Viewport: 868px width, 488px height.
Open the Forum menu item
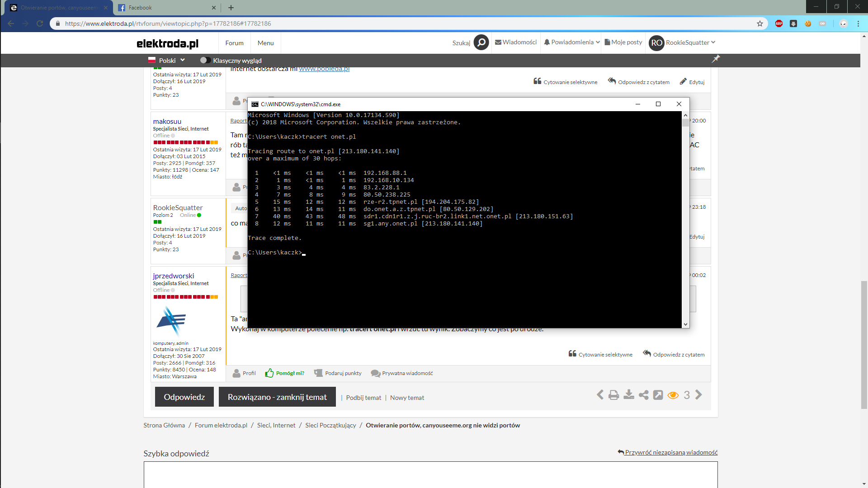pyautogui.click(x=234, y=43)
